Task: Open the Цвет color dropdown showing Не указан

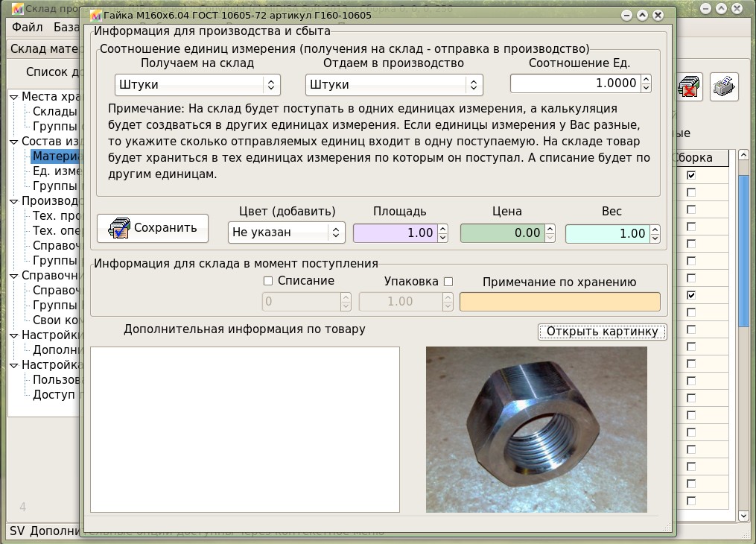Action: click(x=286, y=233)
